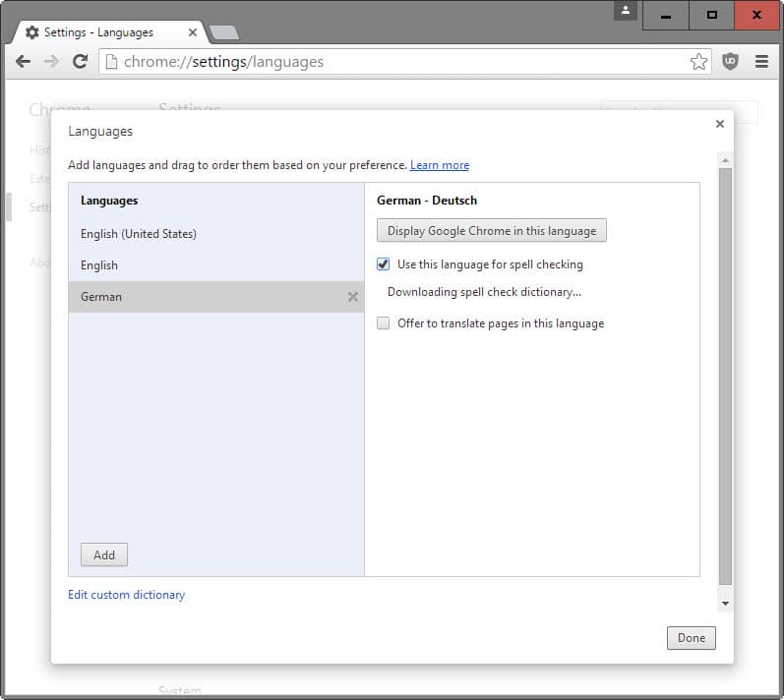Screen dimensions: 784x700
Task: Click the browser forward arrow
Action: coord(51,62)
